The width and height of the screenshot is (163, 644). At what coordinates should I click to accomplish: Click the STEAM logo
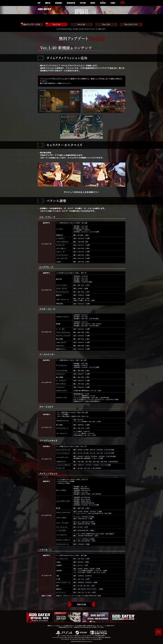point(81,633)
